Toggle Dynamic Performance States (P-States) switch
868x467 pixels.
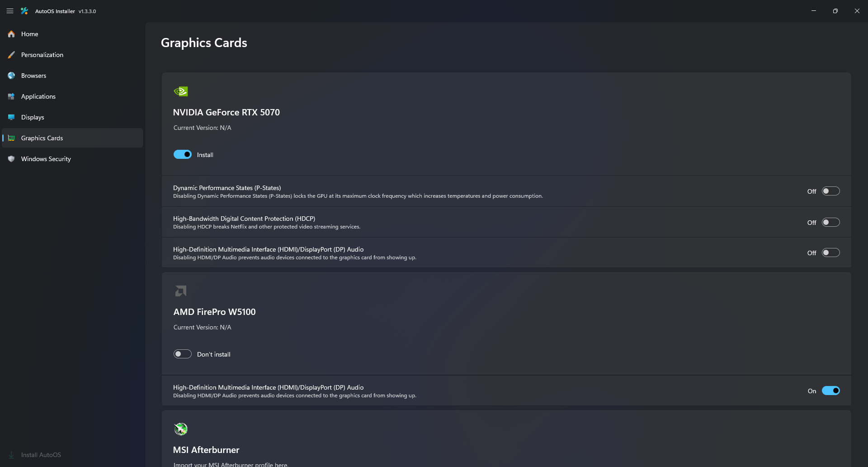(831, 191)
